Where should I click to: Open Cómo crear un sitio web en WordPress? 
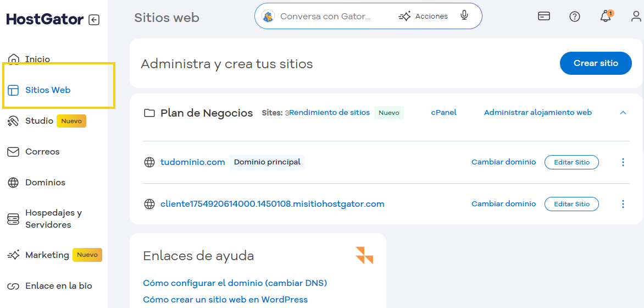point(225,299)
